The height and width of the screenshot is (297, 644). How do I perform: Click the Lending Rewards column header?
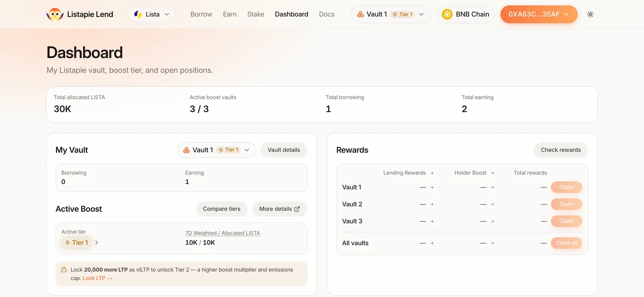[405, 173]
